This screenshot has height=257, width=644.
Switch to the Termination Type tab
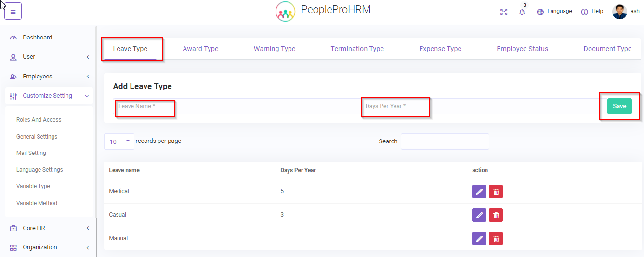[357, 49]
